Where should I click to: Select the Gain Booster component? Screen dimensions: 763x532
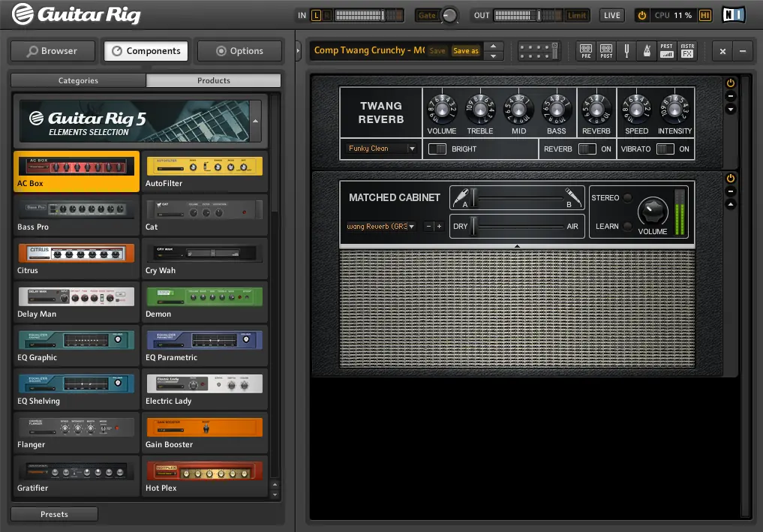204,433
